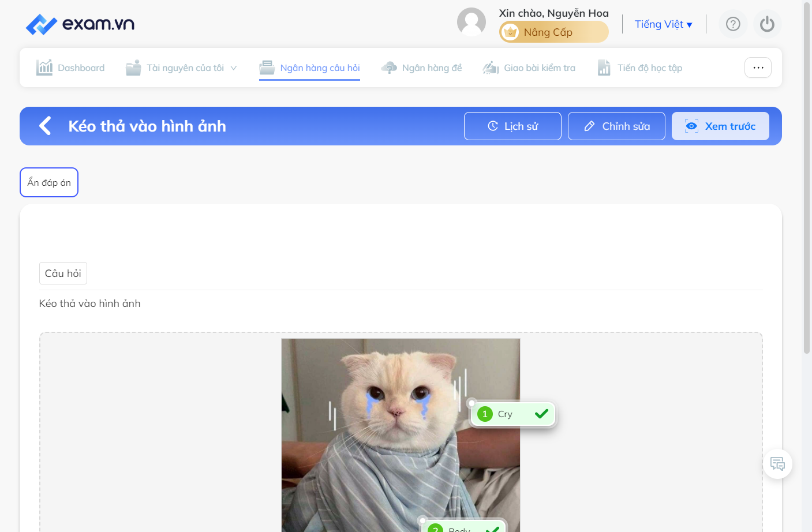Click the number 1 marker badge

(x=485, y=414)
